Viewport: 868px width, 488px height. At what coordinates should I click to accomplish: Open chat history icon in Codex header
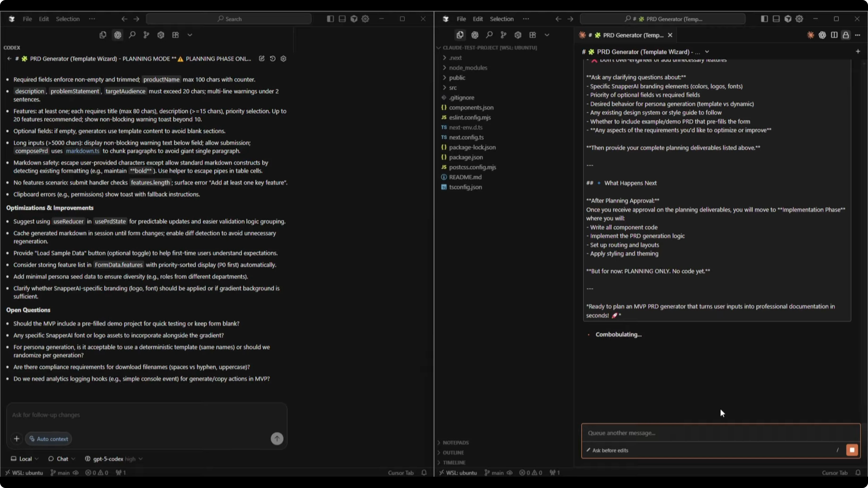pos(273,59)
